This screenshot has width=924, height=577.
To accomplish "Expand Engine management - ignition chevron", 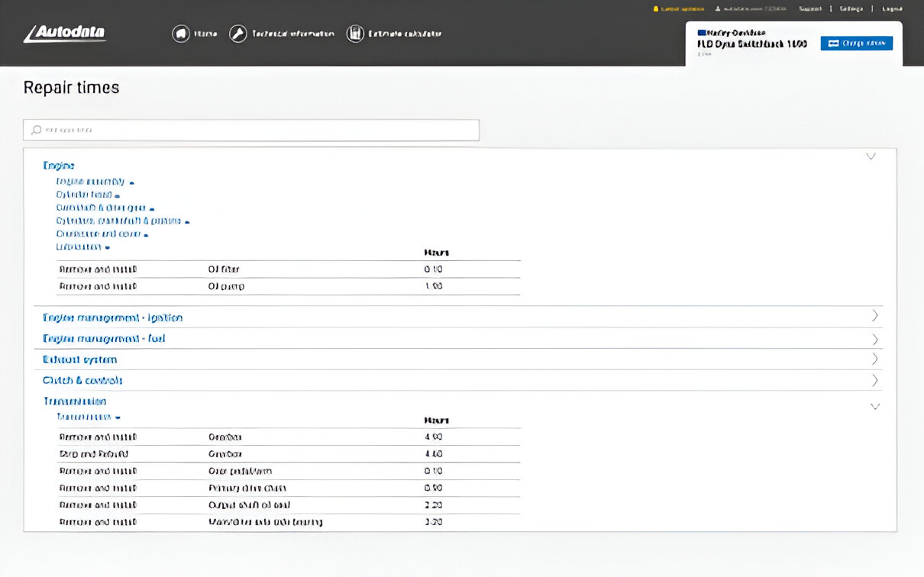I will tap(875, 316).
